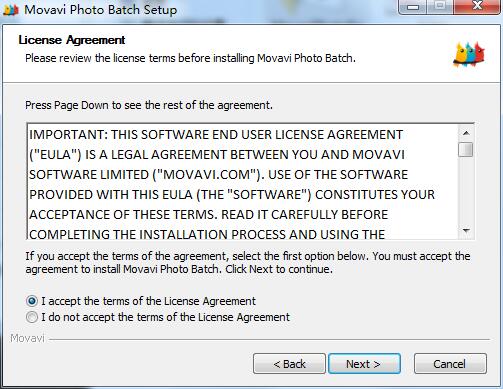503x389 pixels.
Task: Click inside the EULA text box
Action: tap(243, 182)
